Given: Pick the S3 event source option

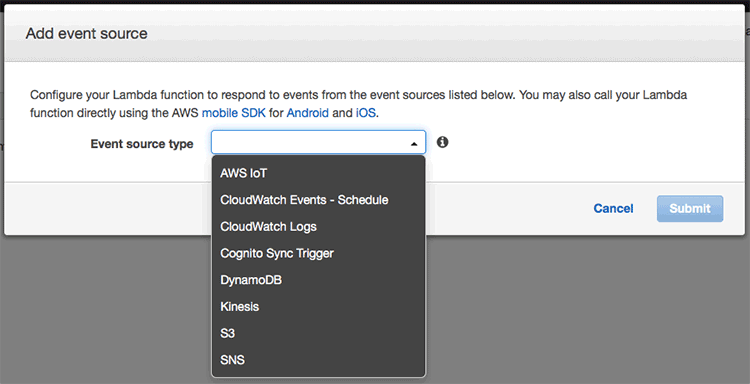Looking at the screenshot, I should [318, 333].
